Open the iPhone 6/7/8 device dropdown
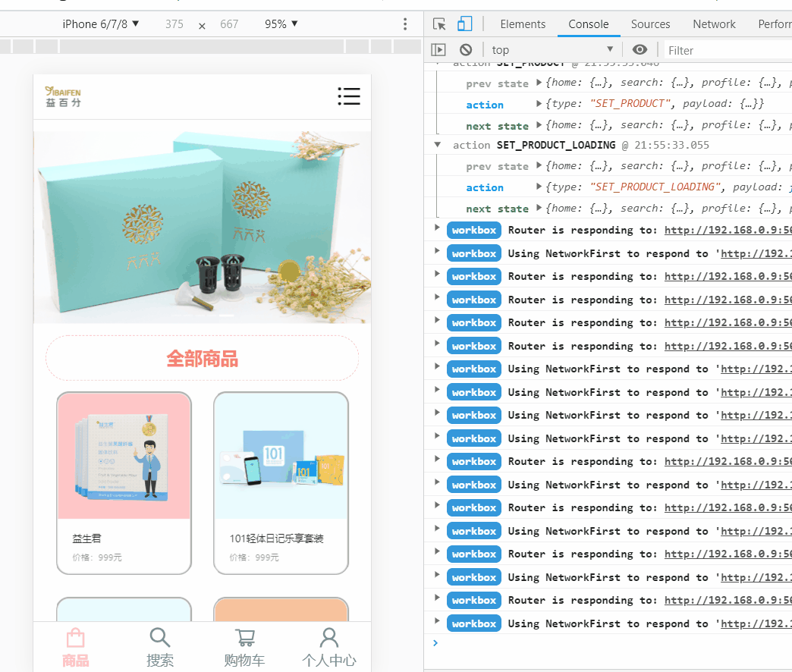 click(100, 24)
